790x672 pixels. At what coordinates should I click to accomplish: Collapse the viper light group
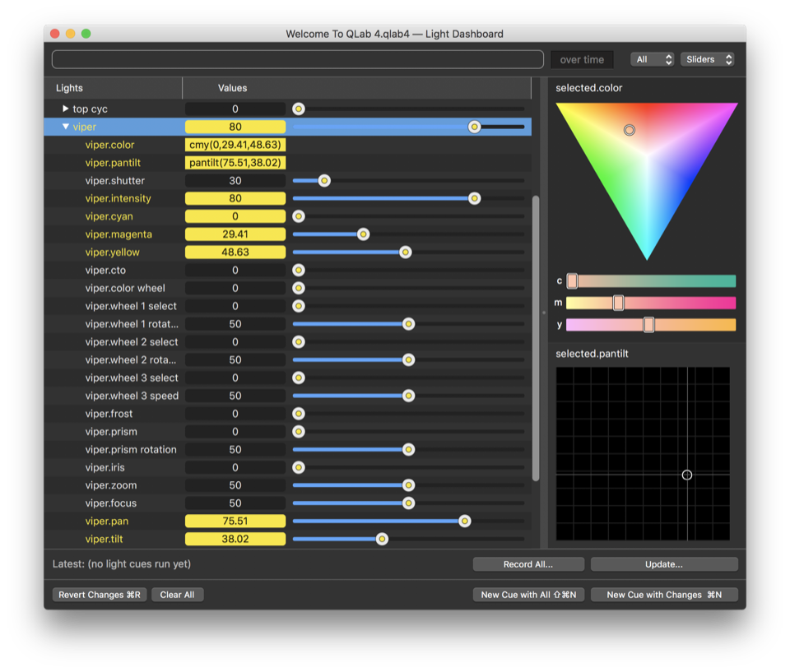tap(66, 127)
